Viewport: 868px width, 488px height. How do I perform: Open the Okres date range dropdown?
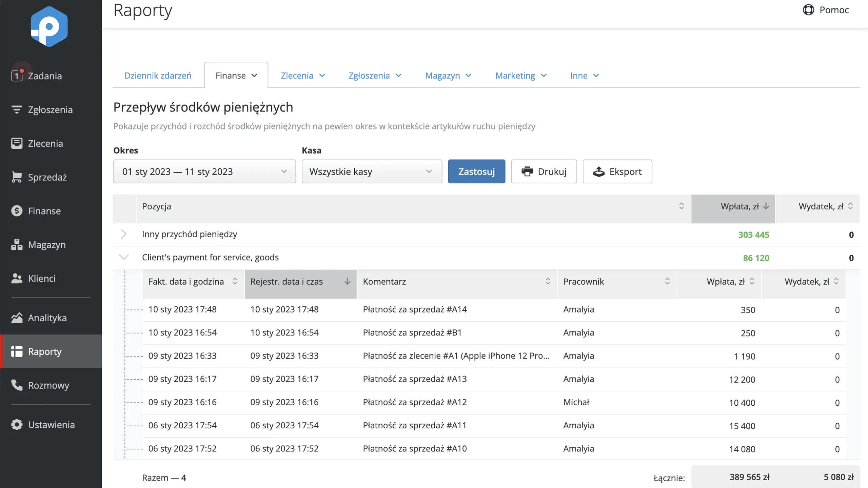click(204, 171)
